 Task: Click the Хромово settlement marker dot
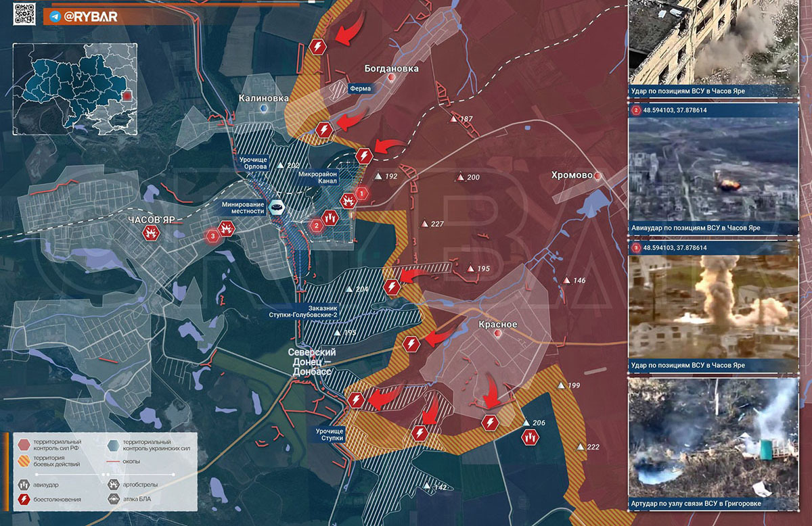click(598, 176)
